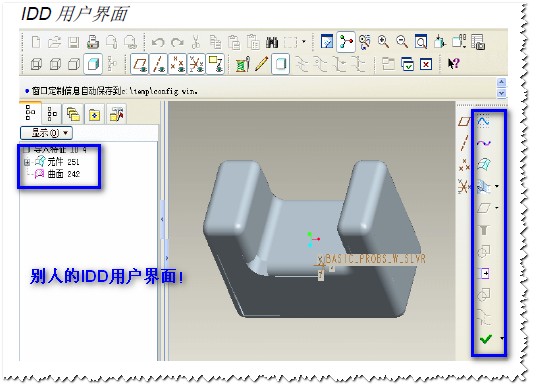Create a new file with the blank page icon
The height and width of the screenshot is (391, 537).
click(36, 42)
